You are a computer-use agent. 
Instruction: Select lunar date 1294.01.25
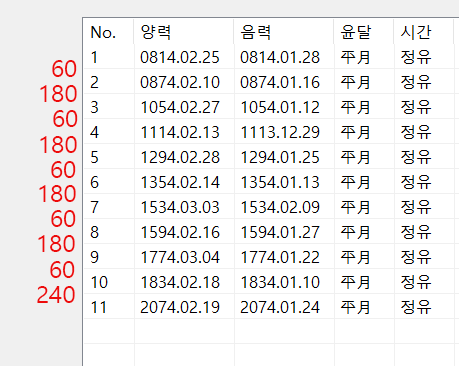(280, 157)
